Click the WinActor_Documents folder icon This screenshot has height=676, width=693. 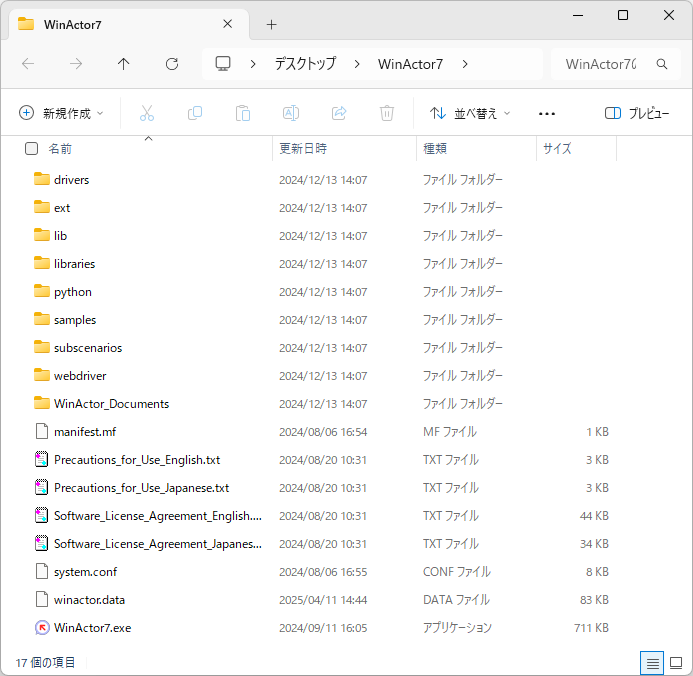coord(42,403)
